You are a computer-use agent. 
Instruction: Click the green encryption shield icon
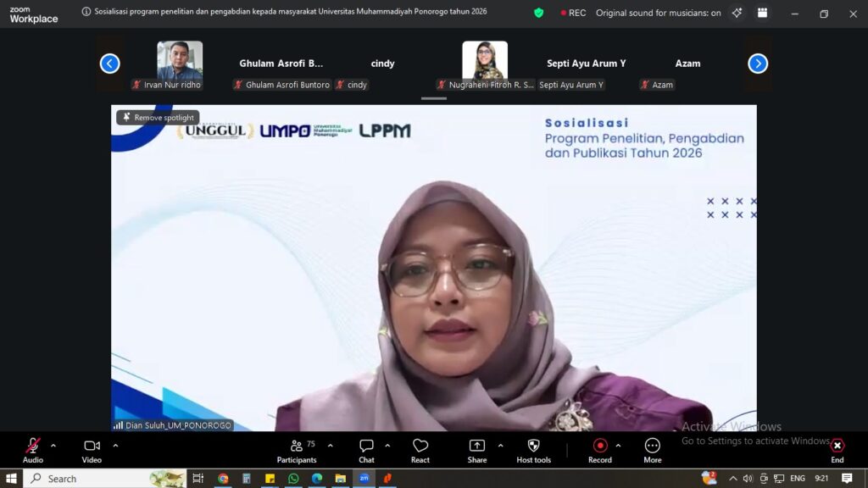pos(539,13)
